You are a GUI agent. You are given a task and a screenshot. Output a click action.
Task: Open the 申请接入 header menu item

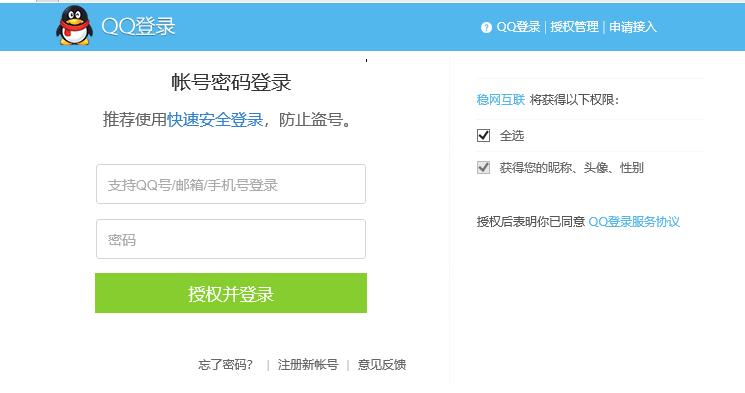click(633, 27)
